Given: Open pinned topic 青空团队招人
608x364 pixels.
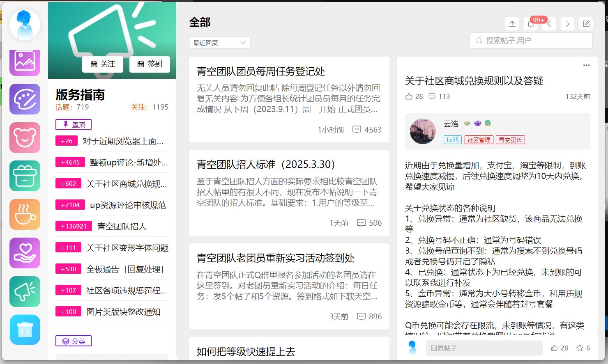Looking at the screenshot, I should click(x=122, y=227).
